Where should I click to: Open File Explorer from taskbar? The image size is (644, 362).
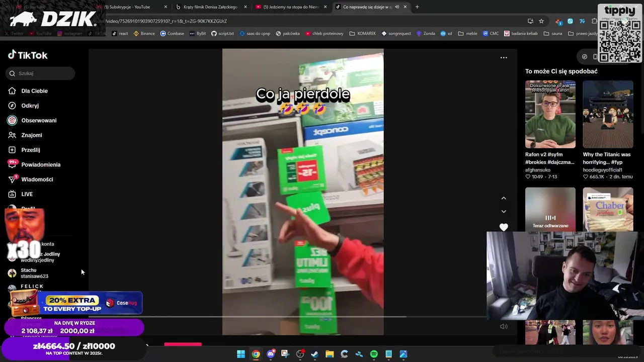coord(330,354)
